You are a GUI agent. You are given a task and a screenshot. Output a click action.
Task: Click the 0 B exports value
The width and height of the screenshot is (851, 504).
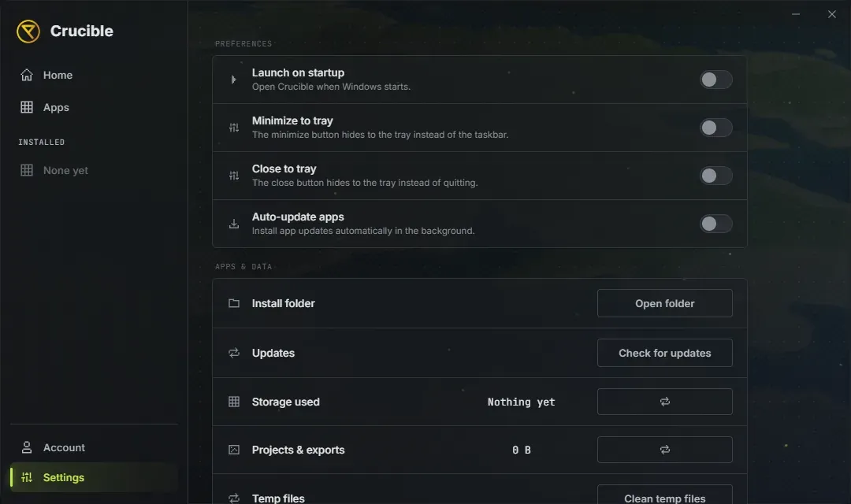521,450
